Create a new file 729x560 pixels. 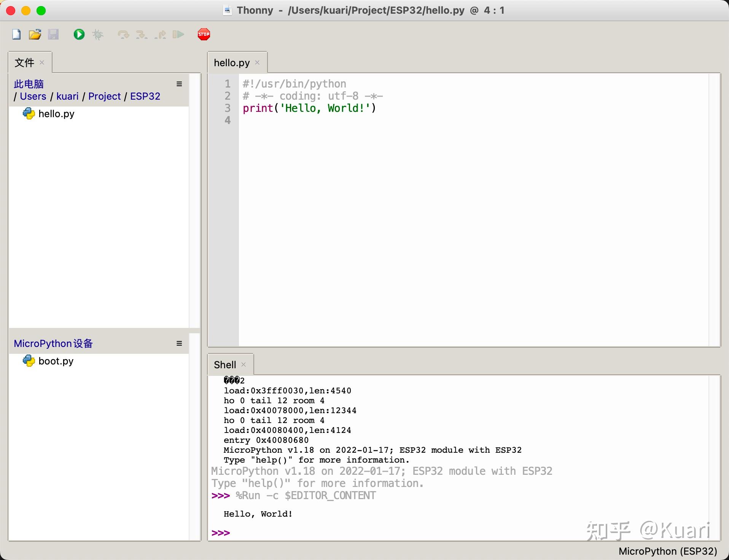[16, 34]
